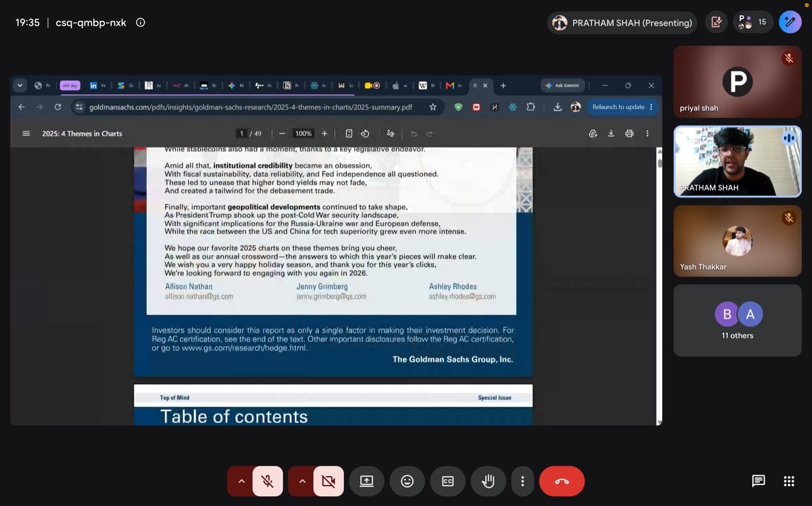Viewport: 812px width, 506px height.
Task: Reload the PDF page
Action: (58, 107)
